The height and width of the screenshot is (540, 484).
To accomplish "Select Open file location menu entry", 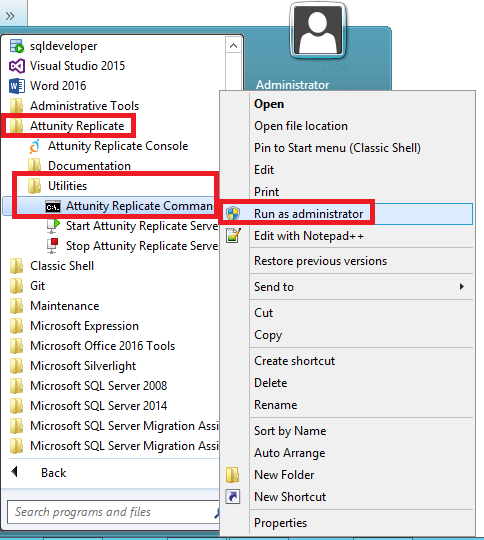I will click(301, 126).
